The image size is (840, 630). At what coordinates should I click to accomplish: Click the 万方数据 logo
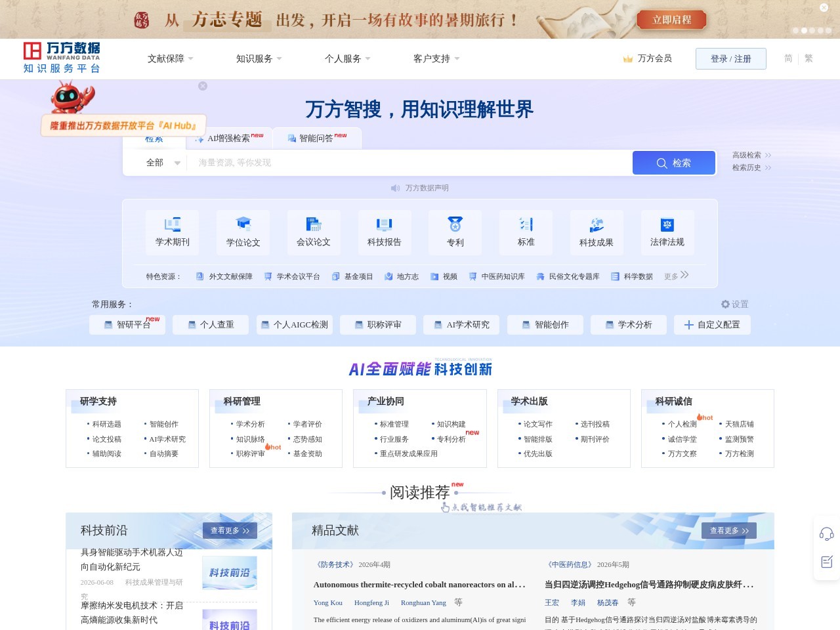[x=62, y=58]
